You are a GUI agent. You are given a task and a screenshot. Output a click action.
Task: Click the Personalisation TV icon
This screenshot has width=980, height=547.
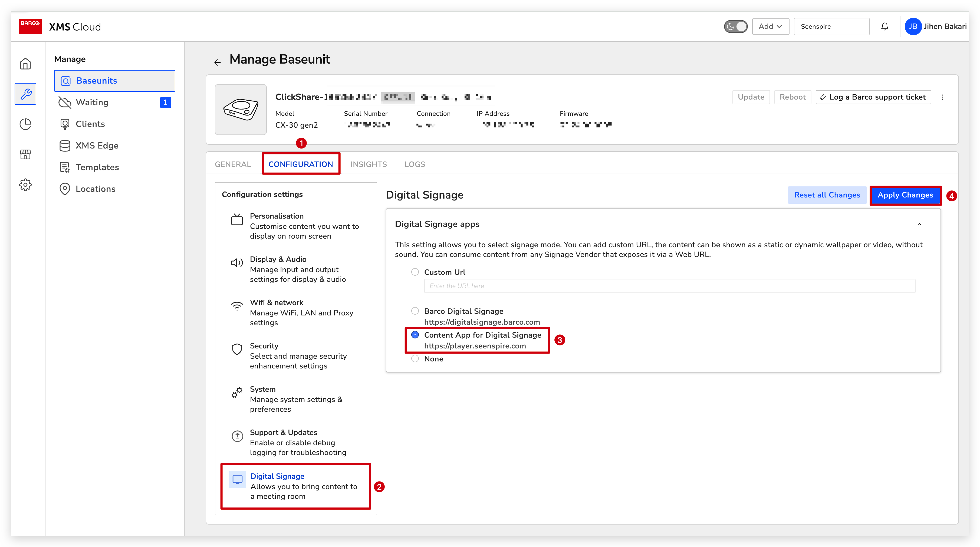[237, 219]
